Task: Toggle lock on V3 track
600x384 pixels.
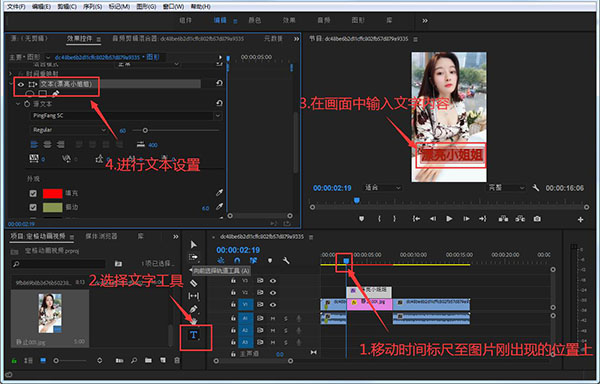Action: 233,281
